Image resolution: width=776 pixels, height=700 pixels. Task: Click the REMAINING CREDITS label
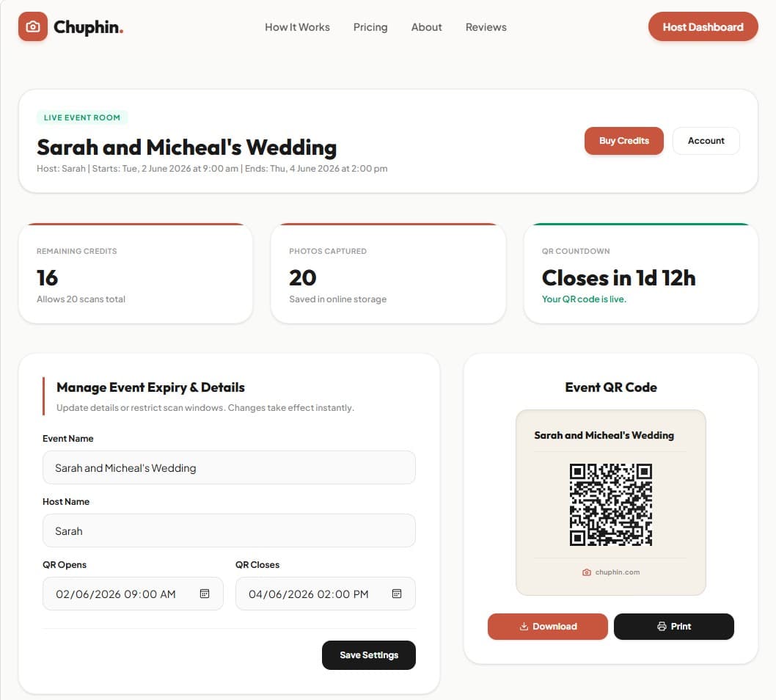click(x=77, y=251)
